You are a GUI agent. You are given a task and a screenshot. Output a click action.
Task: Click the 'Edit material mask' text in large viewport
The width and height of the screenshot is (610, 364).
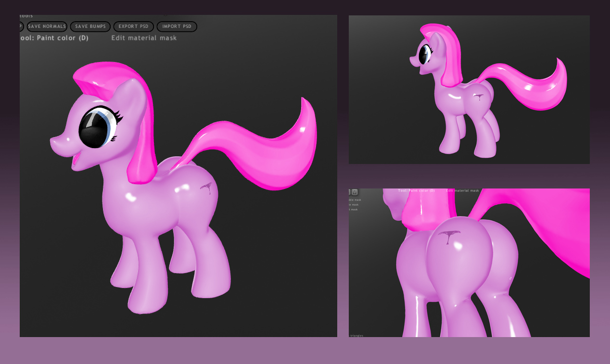[144, 38]
